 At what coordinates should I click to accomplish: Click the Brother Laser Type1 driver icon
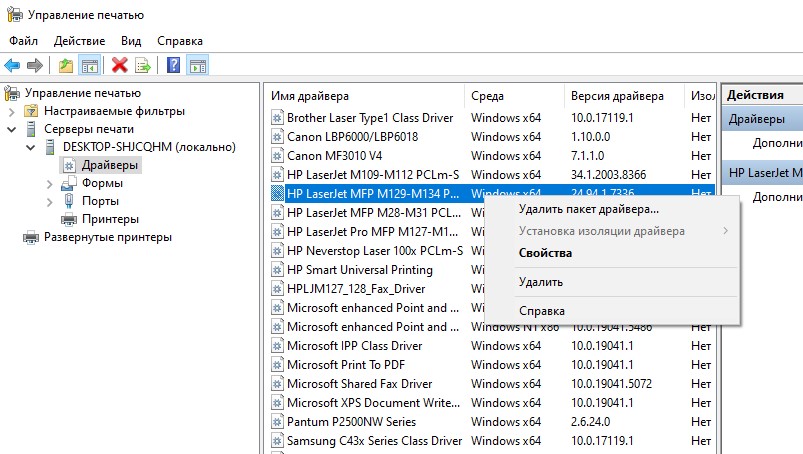coord(277,118)
